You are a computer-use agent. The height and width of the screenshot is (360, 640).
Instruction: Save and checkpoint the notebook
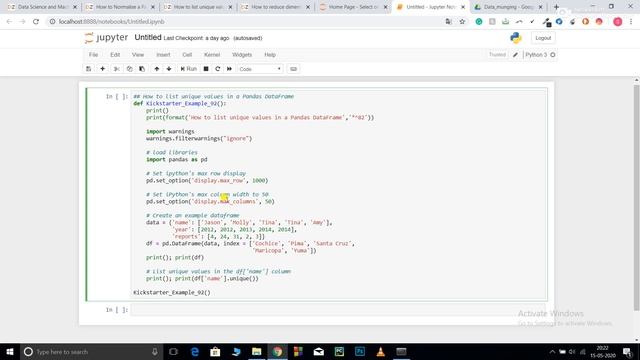click(89, 69)
